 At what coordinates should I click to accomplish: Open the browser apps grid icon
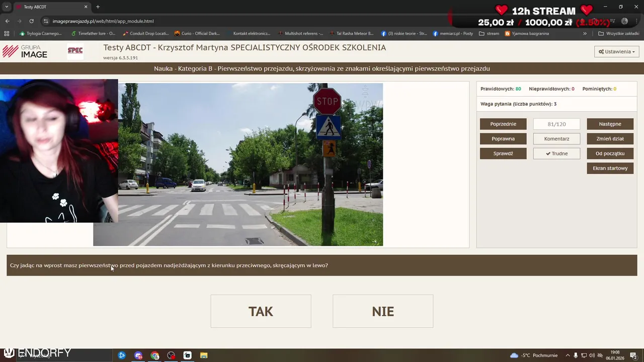pos(7,34)
